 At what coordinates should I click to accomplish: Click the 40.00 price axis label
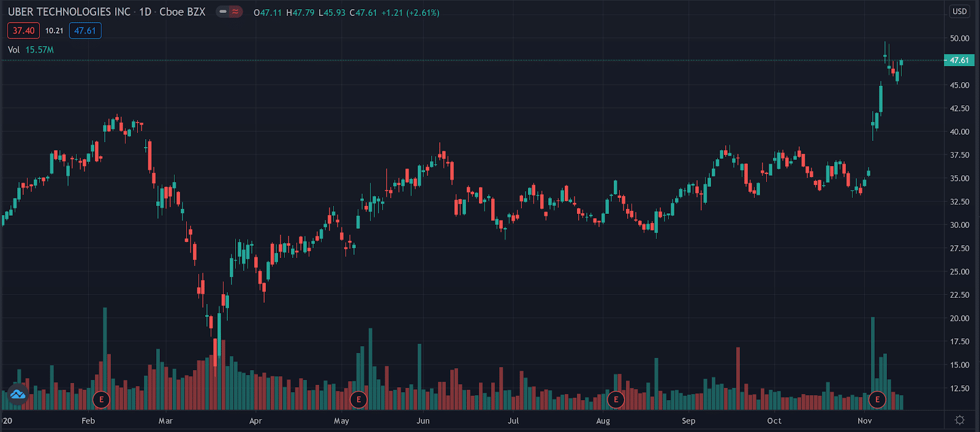(959, 132)
